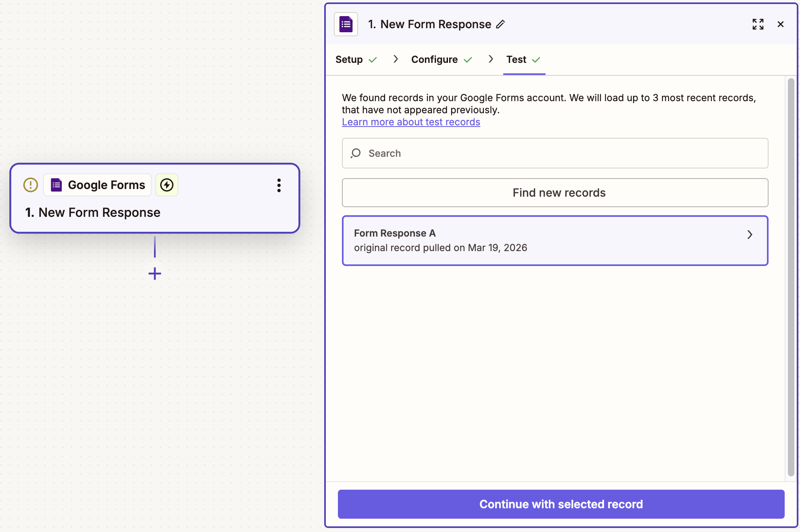Viewport: 800px width, 532px height.
Task: Click Continue with selected record
Action: coord(561,504)
